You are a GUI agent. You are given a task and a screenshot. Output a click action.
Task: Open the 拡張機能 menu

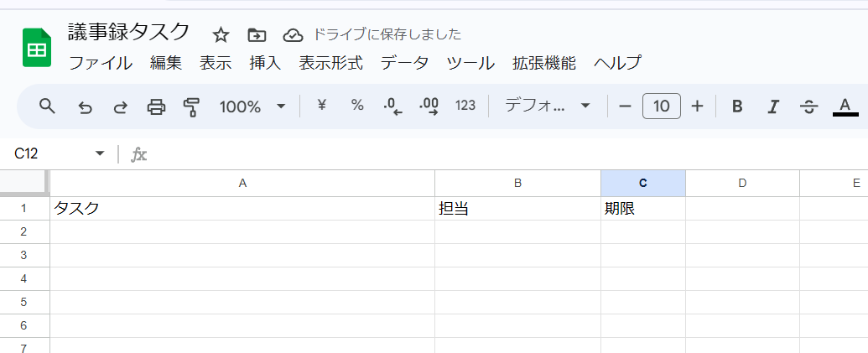coord(544,63)
